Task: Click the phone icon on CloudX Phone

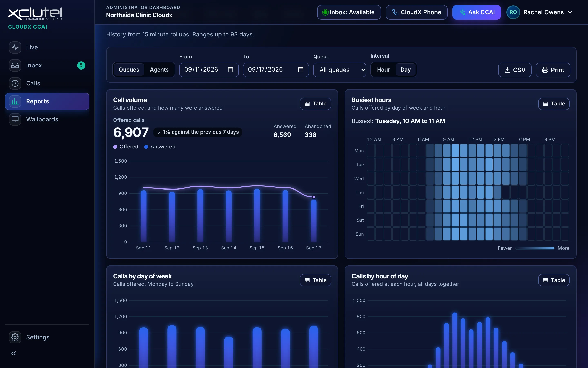Action: coord(395,12)
